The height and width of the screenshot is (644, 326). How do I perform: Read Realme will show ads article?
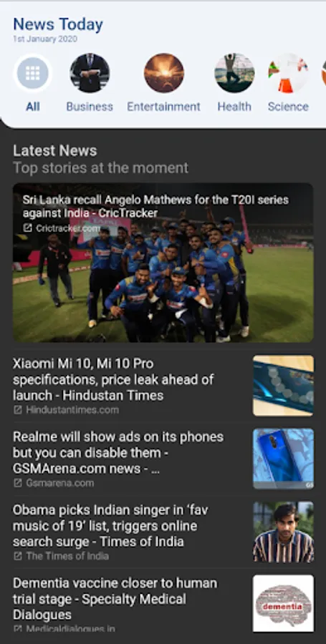pos(118,453)
